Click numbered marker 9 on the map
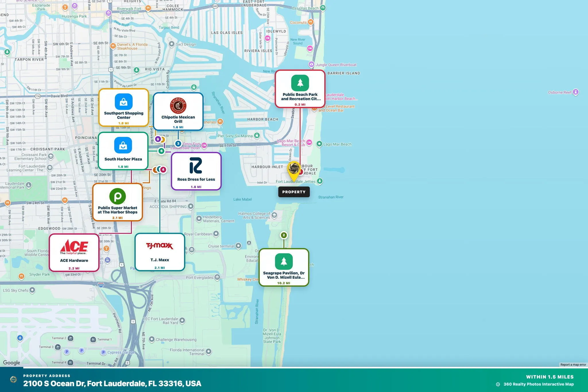Viewport: 588px width, 392px height. pos(158,139)
